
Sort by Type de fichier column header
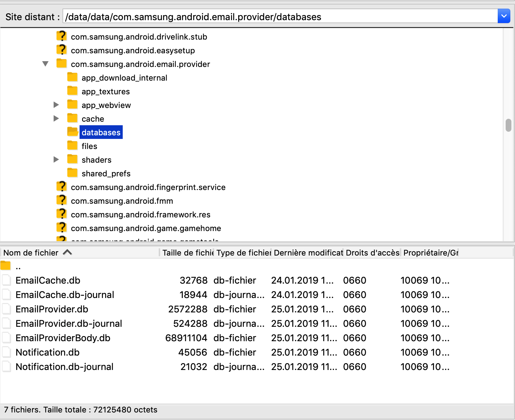pyautogui.click(x=243, y=253)
